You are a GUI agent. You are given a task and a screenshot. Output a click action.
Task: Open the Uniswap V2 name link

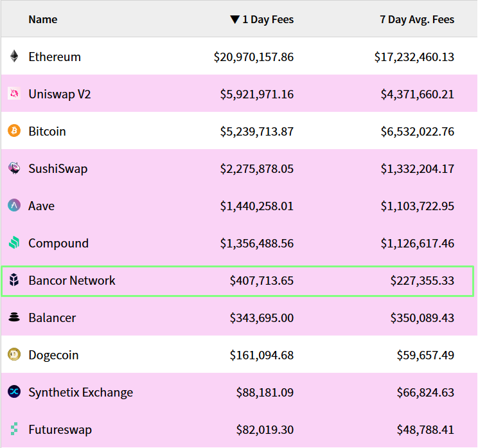point(60,94)
